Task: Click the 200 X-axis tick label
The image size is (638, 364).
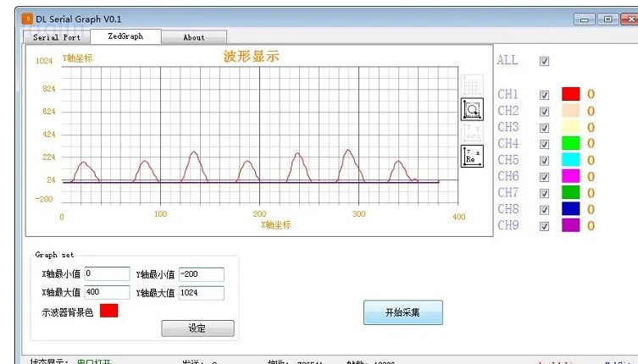Action: tap(259, 214)
